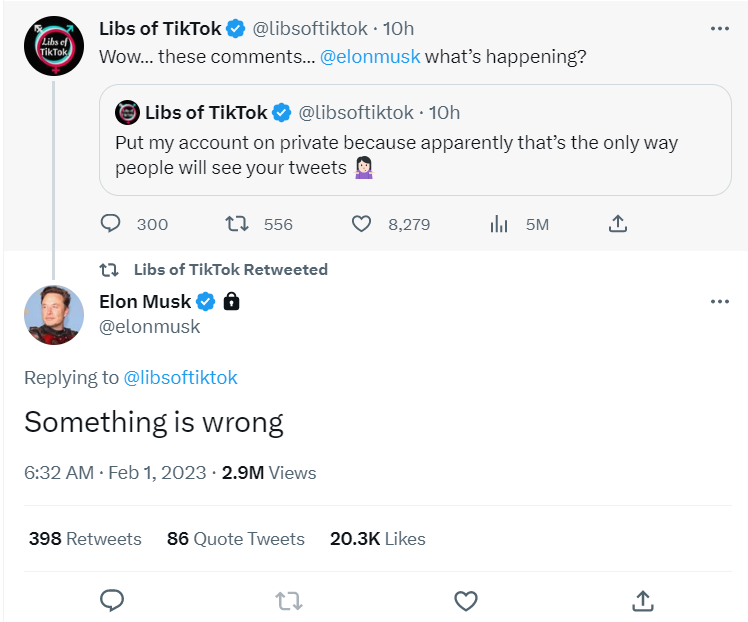Click the @elonmusk mention in the tweet text

370,57
